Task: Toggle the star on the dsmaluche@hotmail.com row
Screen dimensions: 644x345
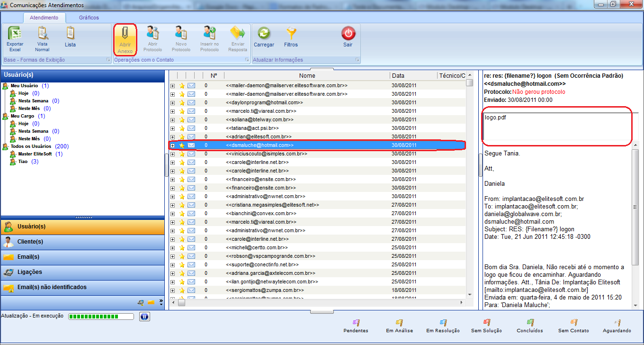Action: pyautogui.click(x=182, y=145)
